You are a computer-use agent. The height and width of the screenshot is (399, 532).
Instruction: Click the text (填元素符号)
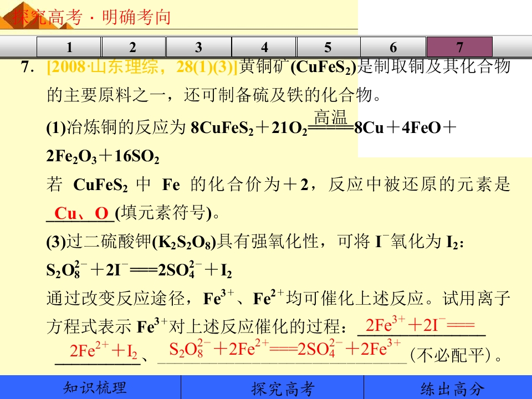coord(163,213)
